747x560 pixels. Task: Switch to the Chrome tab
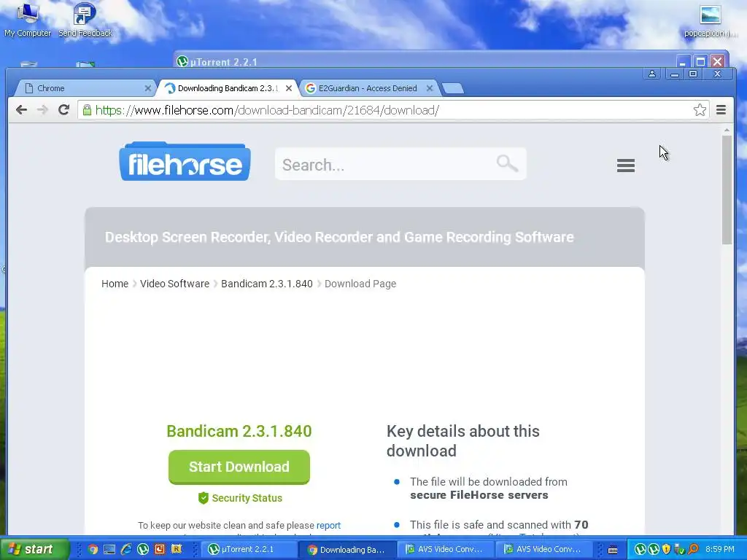click(x=86, y=88)
